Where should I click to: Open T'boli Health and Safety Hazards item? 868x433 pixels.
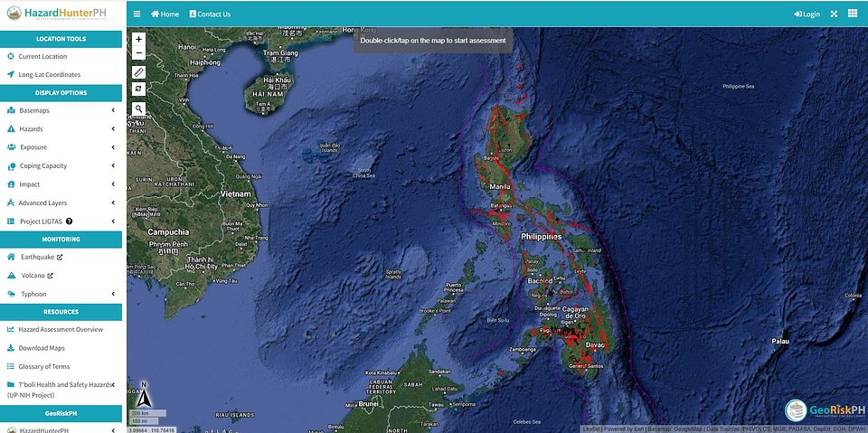(61, 390)
